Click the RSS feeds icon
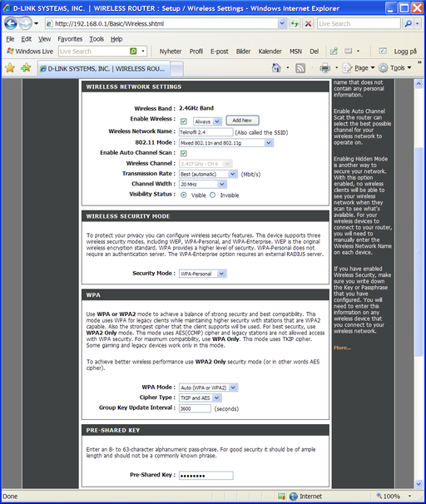 point(300,68)
